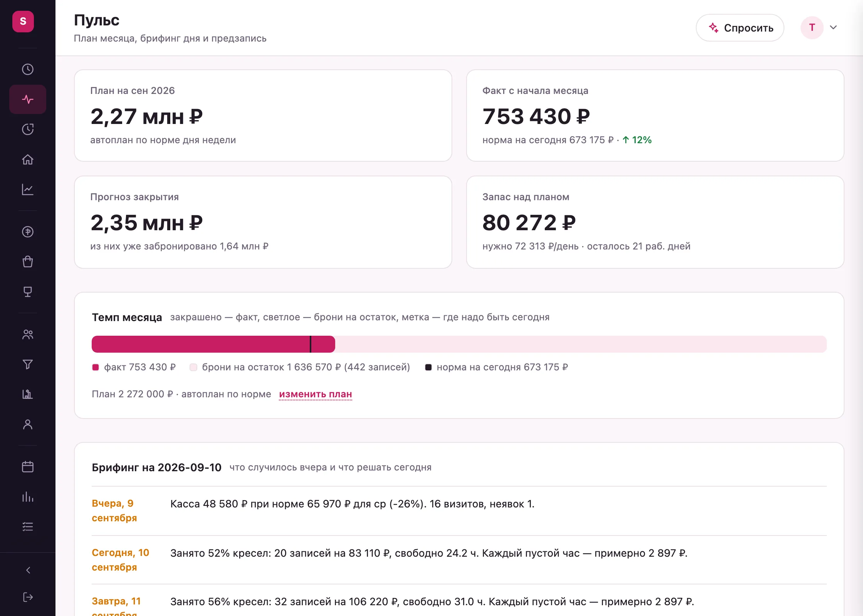Image resolution: width=863 pixels, height=616 pixels.
Task: Open the bar report sidebar icon
Action: [28, 394]
